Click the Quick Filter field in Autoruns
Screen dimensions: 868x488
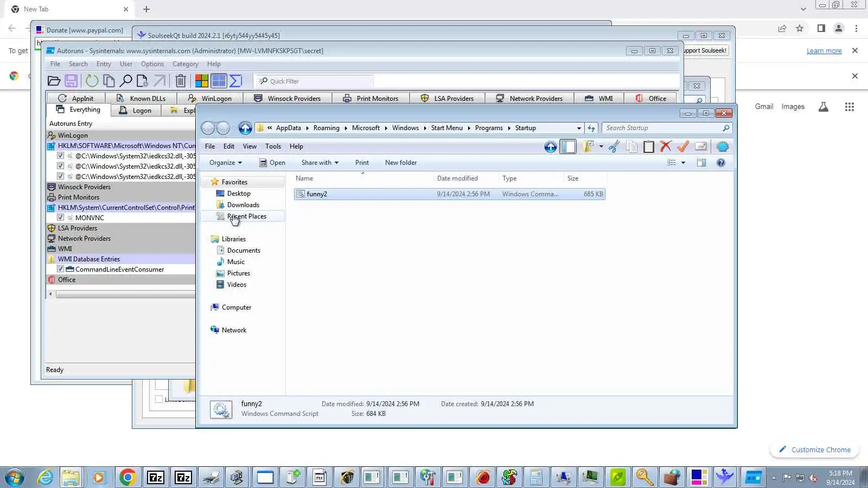point(315,81)
